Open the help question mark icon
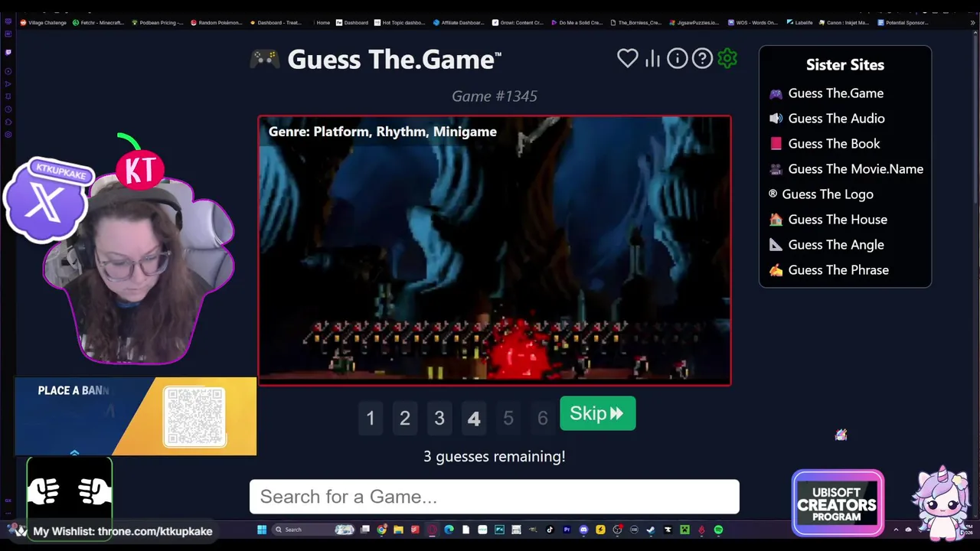The height and width of the screenshot is (551, 980). (x=702, y=58)
